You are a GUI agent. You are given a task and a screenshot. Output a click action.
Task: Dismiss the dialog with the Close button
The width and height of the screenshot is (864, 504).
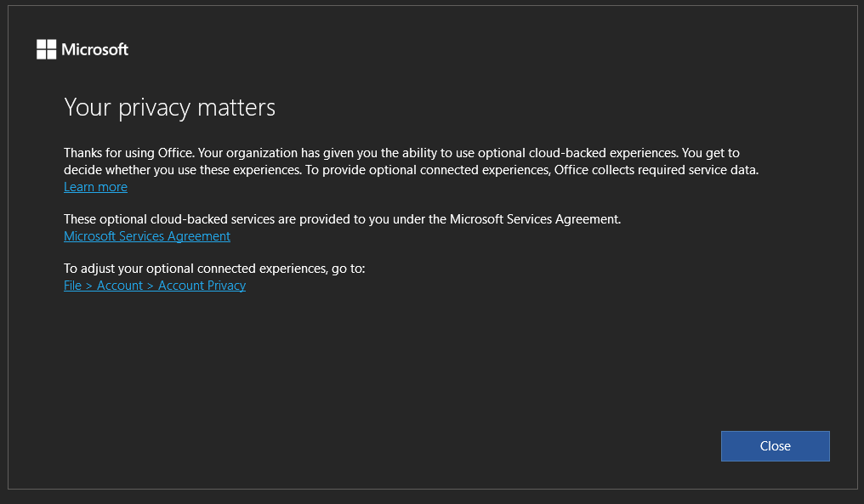(x=775, y=445)
